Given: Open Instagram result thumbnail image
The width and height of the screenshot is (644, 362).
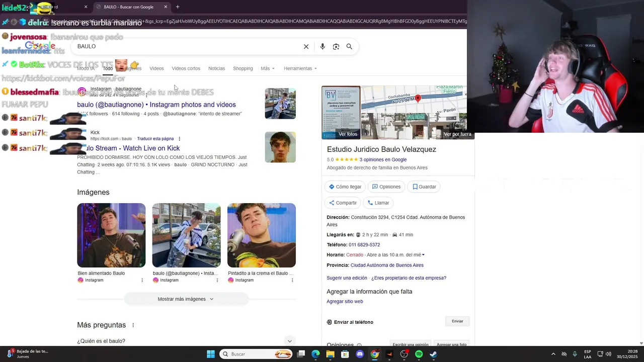Looking at the screenshot, I should click(280, 104).
